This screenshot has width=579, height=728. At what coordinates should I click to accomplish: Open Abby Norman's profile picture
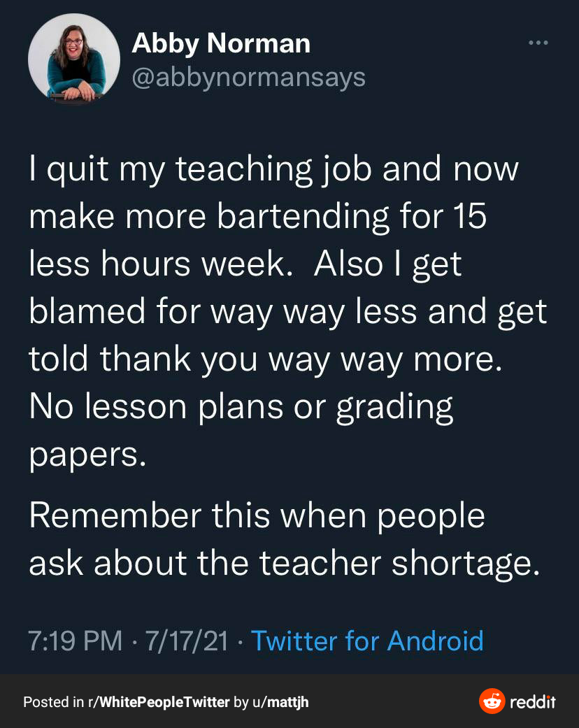(74, 59)
